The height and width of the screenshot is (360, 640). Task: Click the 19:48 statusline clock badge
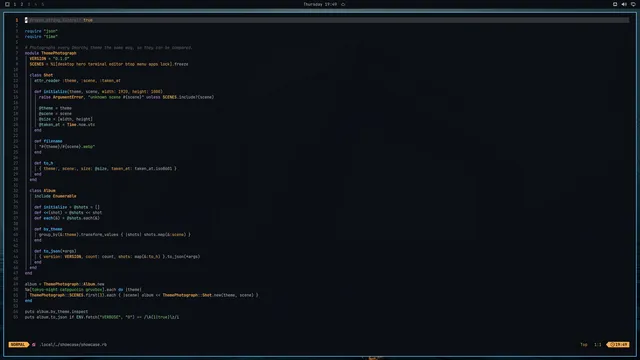pos(618,344)
